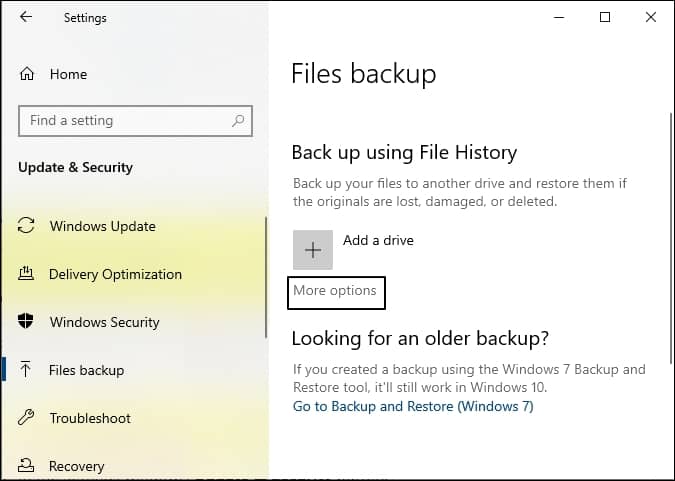
Task: Click the Update & Security heading
Action: pyautogui.click(x=75, y=167)
